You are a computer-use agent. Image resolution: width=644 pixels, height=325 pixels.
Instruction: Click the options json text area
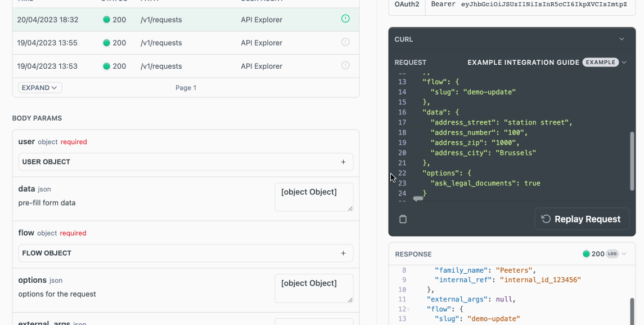coord(314,288)
